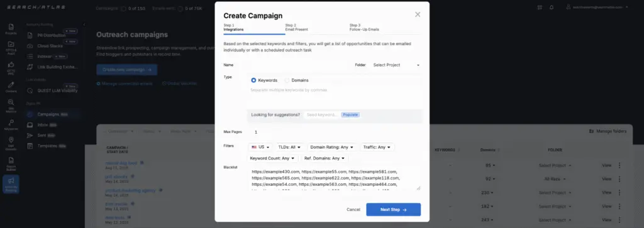
Task: Click the Manage folders link
Action: point(608,131)
